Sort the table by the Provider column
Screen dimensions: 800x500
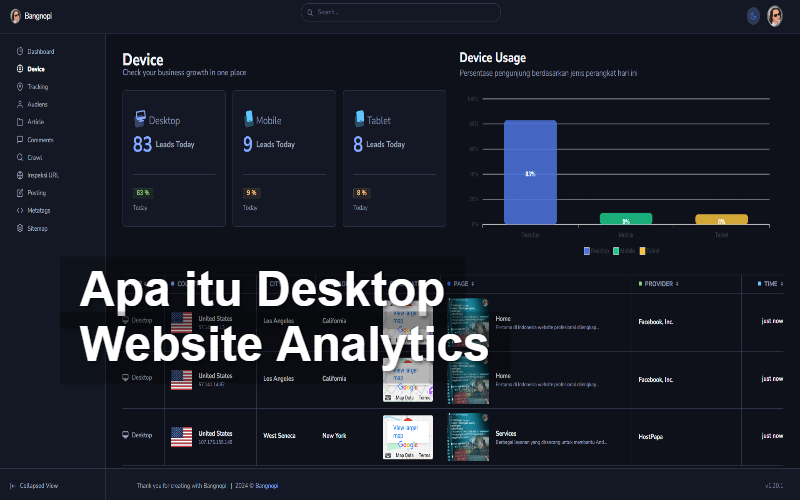point(659,284)
